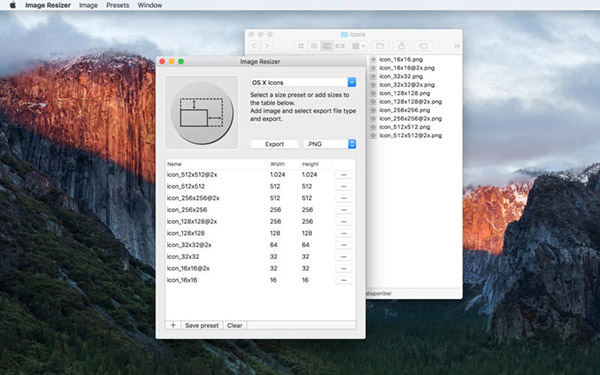Remove the icon_16x16 row with minus button
The image size is (600, 375).
[344, 280]
